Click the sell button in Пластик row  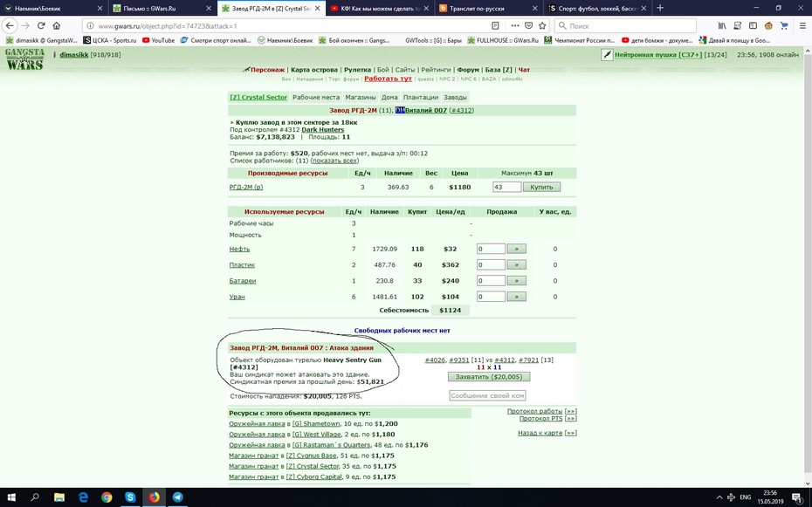[516, 264]
